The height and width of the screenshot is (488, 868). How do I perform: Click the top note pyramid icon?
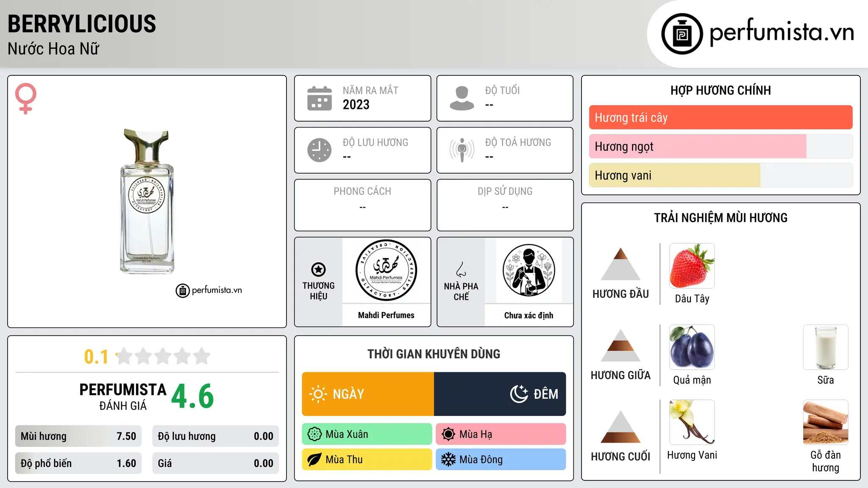[x=620, y=264]
